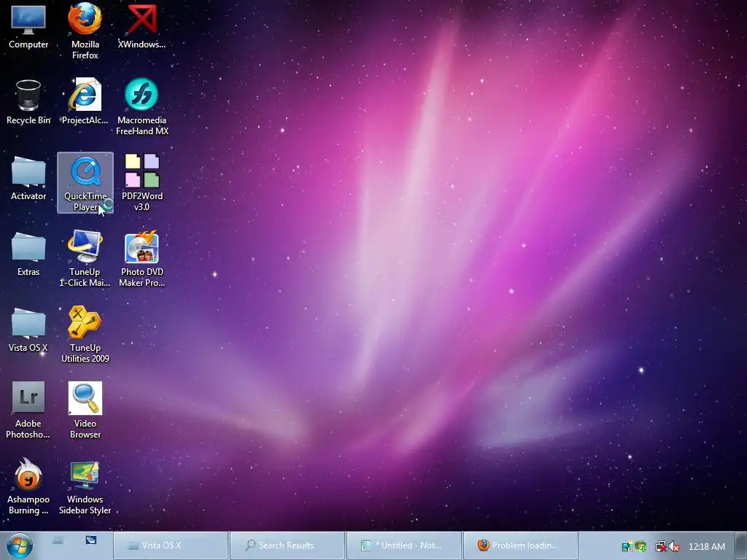This screenshot has height=560, width=747.
Task: Select the TuneUp Utilities 2009 icon
Action: click(x=85, y=334)
